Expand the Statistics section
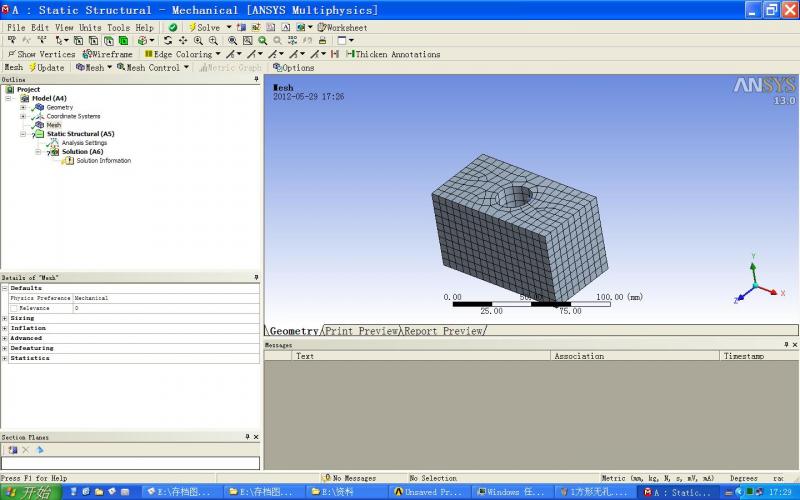Viewport: 800px width, 500px height. tap(5, 358)
